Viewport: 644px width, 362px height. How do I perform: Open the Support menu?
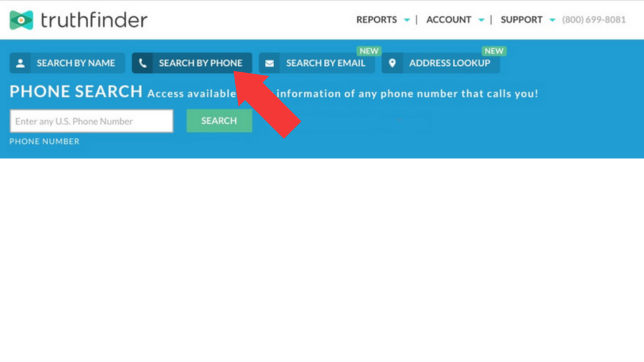pos(521,19)
